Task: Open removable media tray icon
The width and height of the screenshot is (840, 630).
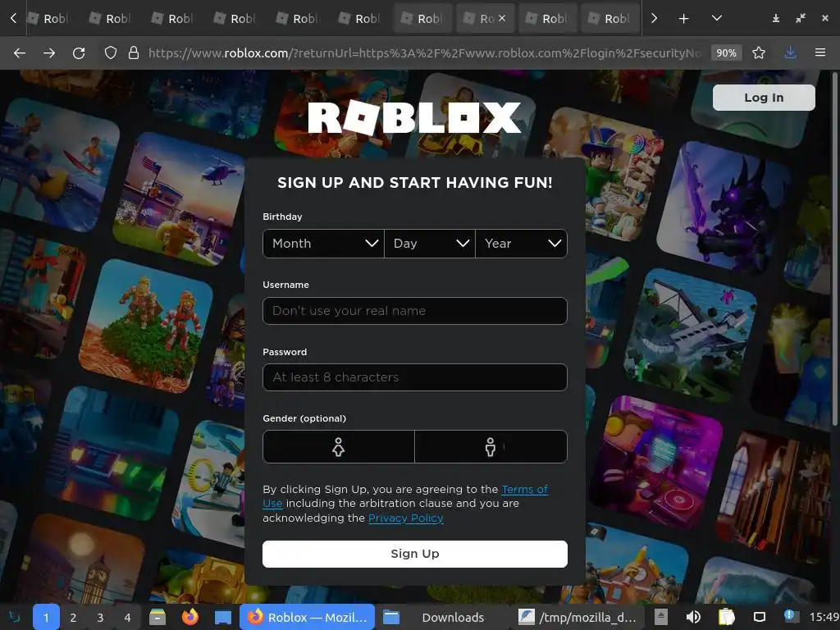Action: click(661, 617)
